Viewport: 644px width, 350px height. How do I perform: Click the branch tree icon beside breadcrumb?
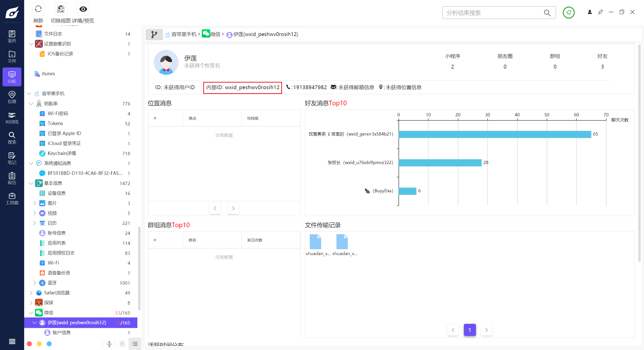click(154, 34)
